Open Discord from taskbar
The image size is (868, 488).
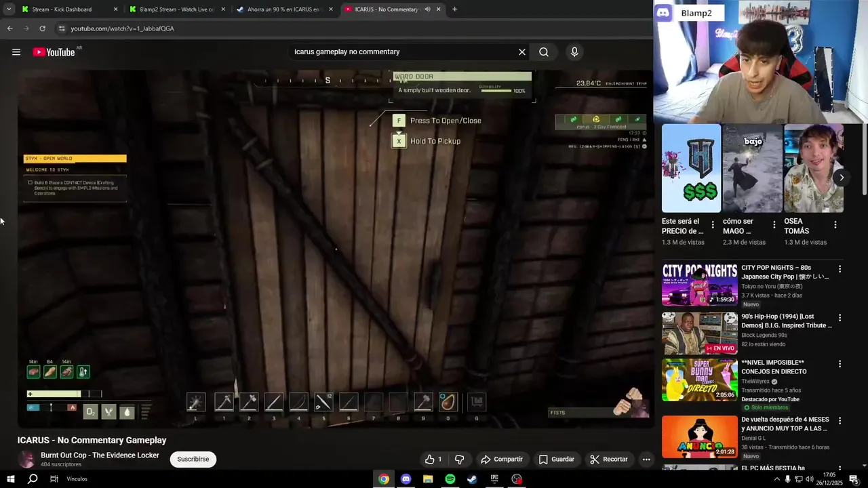pyautogui.click(x=406, y=479)
